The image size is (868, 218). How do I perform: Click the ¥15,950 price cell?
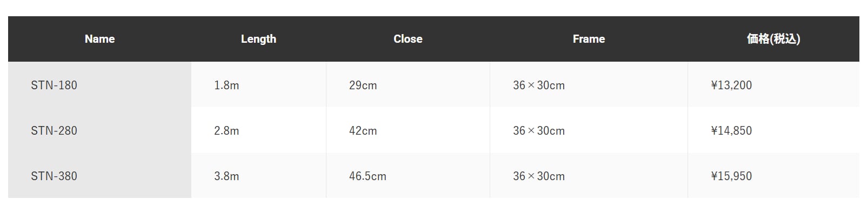(731, 176)
